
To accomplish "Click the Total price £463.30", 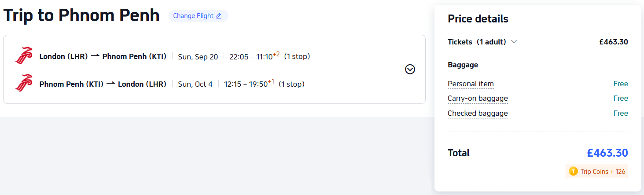I will click(x=607, y=153).
